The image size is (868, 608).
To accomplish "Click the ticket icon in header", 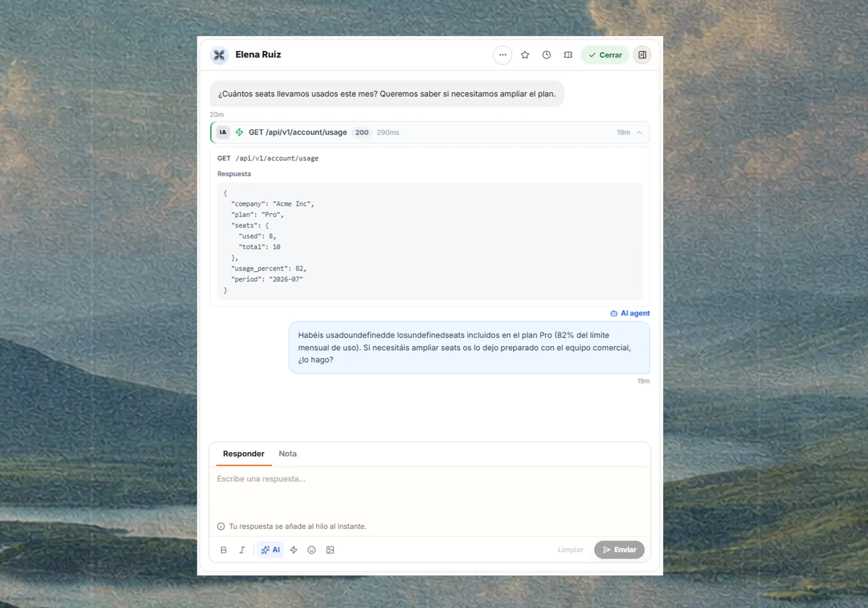I will pos(568,55).
